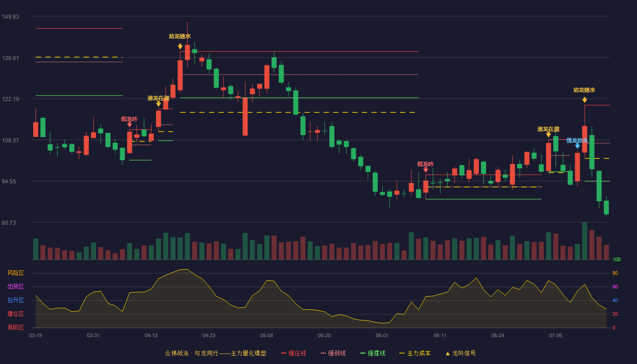This screenshot has width=637, height=364.
Task: Select the 潜龙在渊 signal label in July
Action: [x=548, y=129]
